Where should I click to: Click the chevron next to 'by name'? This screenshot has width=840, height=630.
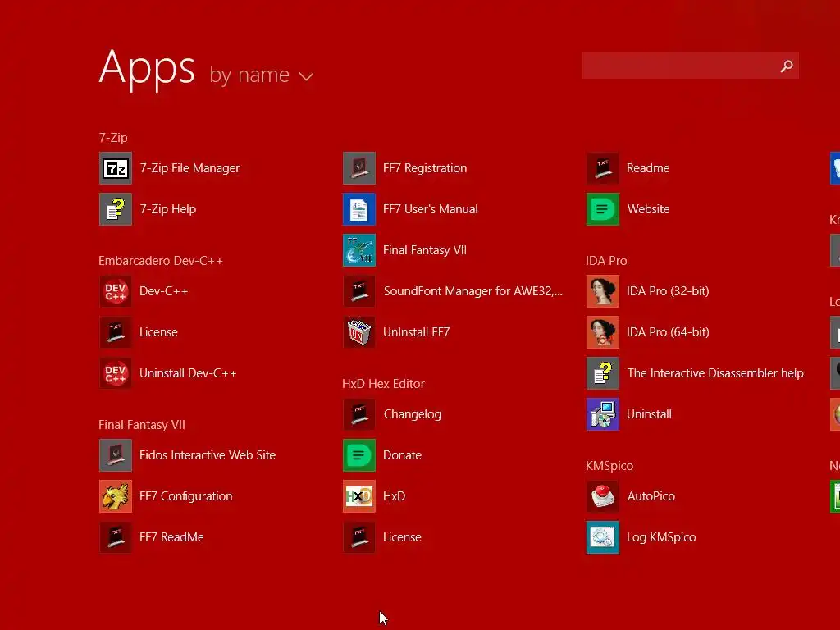[306, 76]
